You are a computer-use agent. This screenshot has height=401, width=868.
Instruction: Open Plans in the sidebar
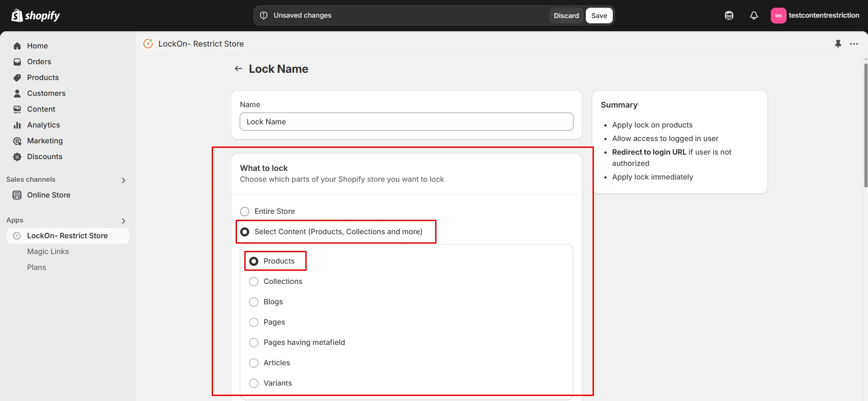[37, 267]
